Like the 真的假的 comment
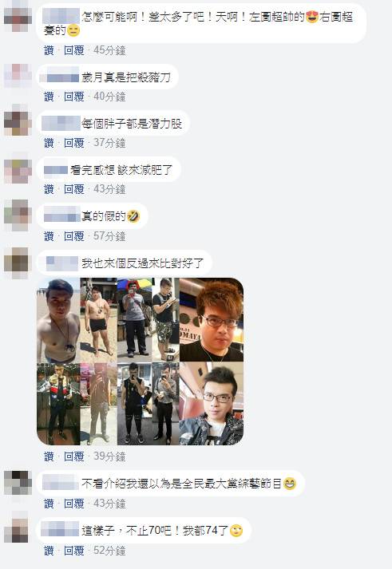392x569 pixels. [49, 236]
